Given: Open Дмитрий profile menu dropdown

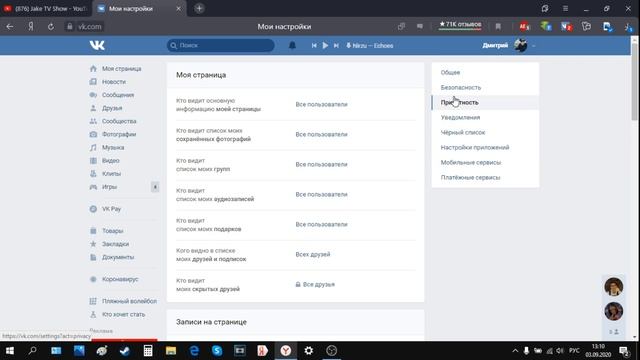Looking at the screenshot, I should coord(509,45).
